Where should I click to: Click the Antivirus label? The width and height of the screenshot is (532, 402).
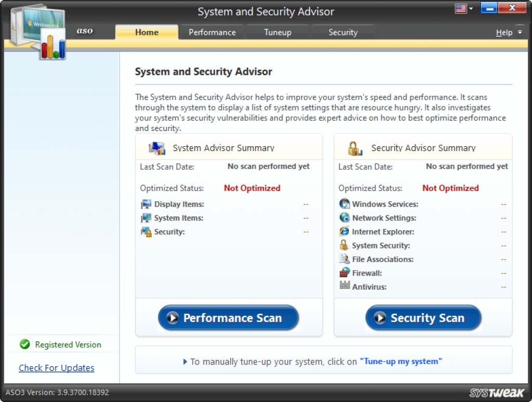tap(369, 287)
